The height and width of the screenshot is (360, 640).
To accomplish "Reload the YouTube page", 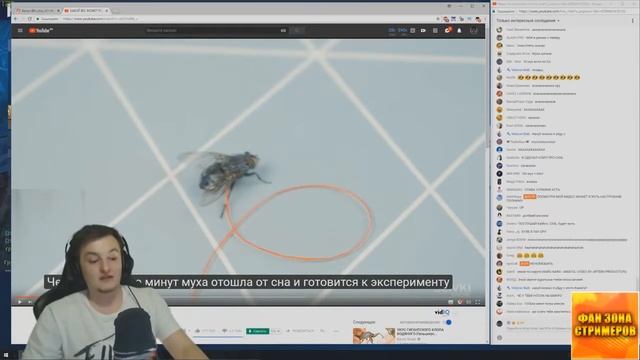I will (x=30, y=19).
